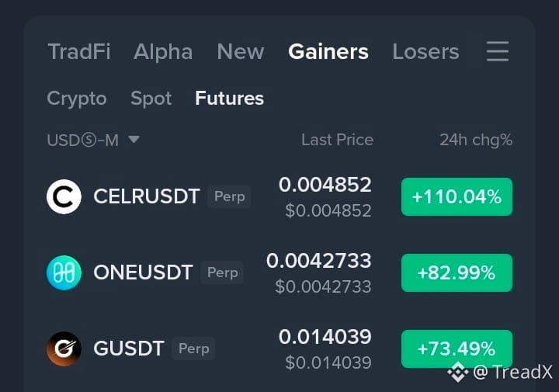Tap the G token coin logo

(x=64, y=349)
